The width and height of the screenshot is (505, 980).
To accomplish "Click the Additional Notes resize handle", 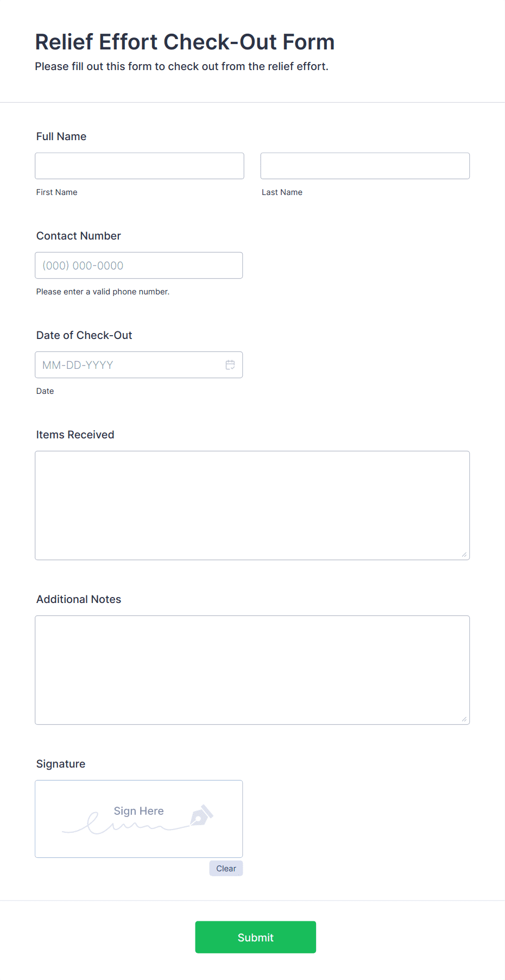I will coord(464,719).
